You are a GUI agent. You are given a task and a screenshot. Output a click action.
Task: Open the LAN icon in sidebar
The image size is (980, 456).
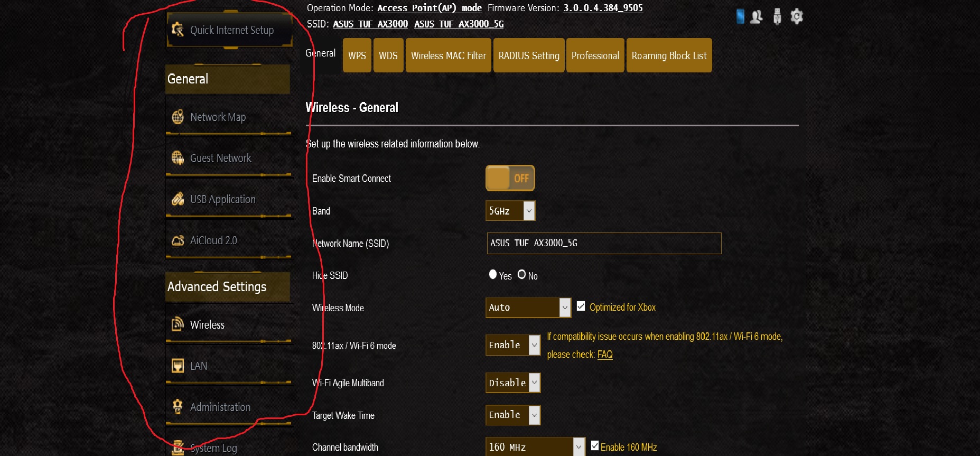(x=178, y=366)
